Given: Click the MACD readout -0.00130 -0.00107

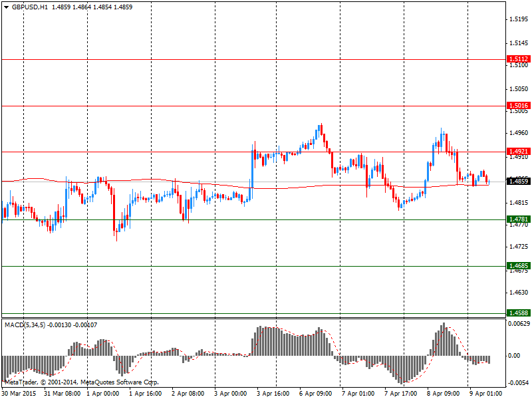Looking at the screenshot, I should pyautogui.click(x=72, y=325).
